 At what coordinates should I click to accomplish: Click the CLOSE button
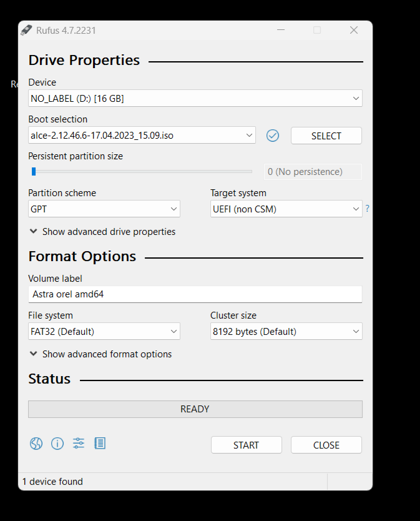pyautogui.click(x=326, y=445)
